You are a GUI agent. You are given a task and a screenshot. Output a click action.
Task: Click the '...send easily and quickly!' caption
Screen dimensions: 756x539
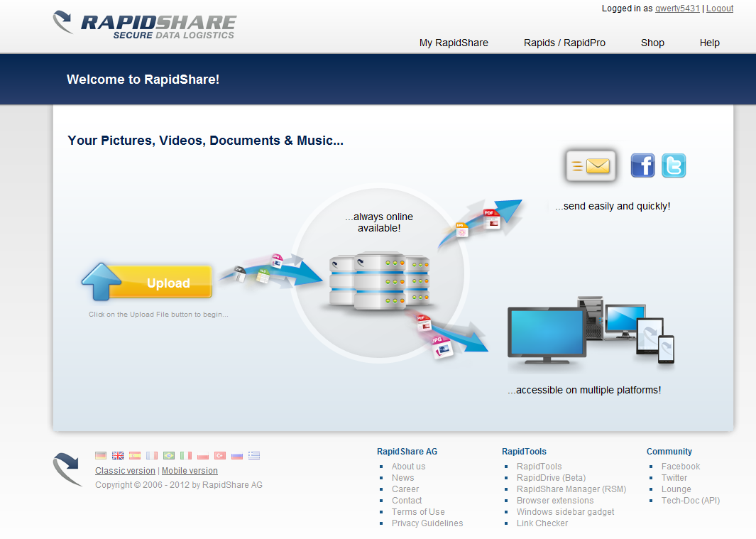(x=613, y=206)
